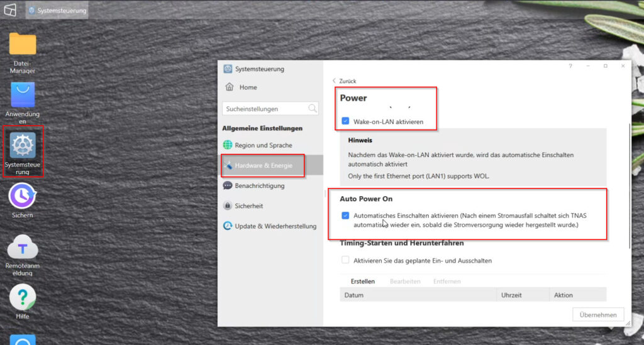Screen dimensions: 644x345
Task: Click the help question mark in window title
Action: coord(570,66)
